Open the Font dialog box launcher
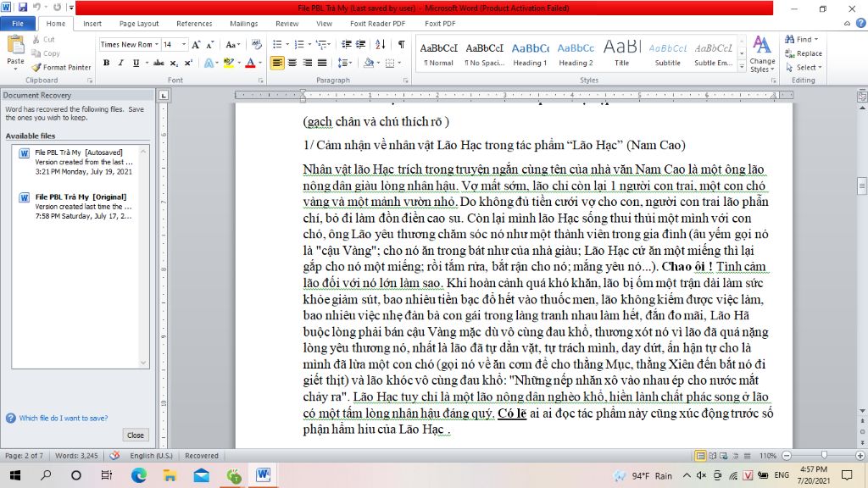This screenshot has width=868, height=488. (261, 80)
